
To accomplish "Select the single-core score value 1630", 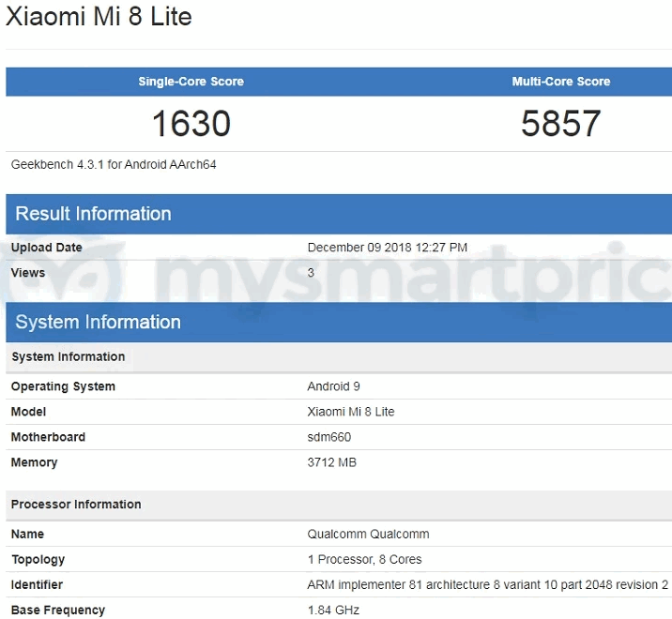I will coord(191,124).
